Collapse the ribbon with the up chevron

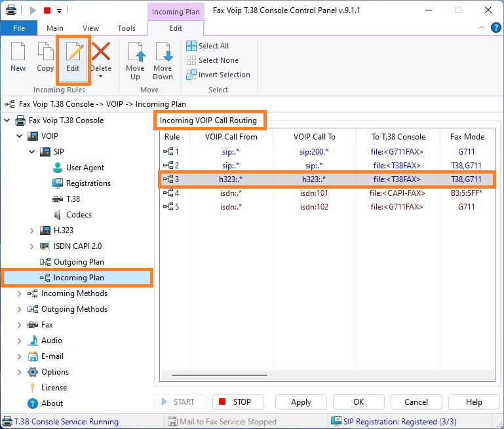pyautogui.click(x=482, y=28)
